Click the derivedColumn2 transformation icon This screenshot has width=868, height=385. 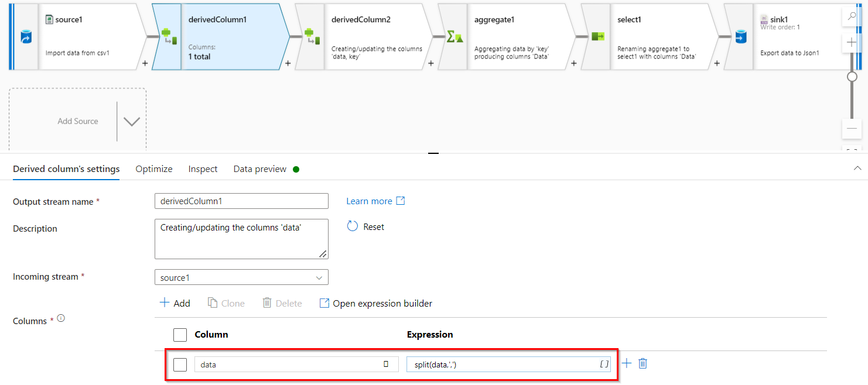[x=312, y=37]
